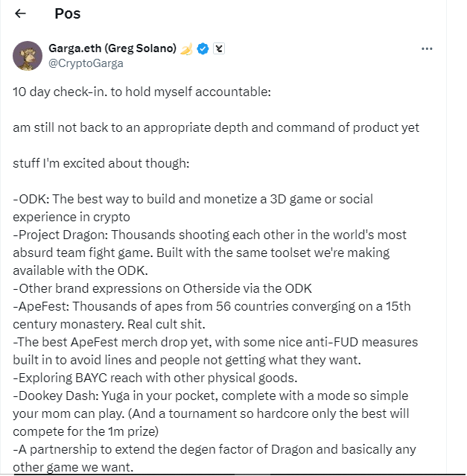Click the blue verified checkmark badge
Image resolution: width=467 pixels, height=476 pixels.
tap(202, 48)
